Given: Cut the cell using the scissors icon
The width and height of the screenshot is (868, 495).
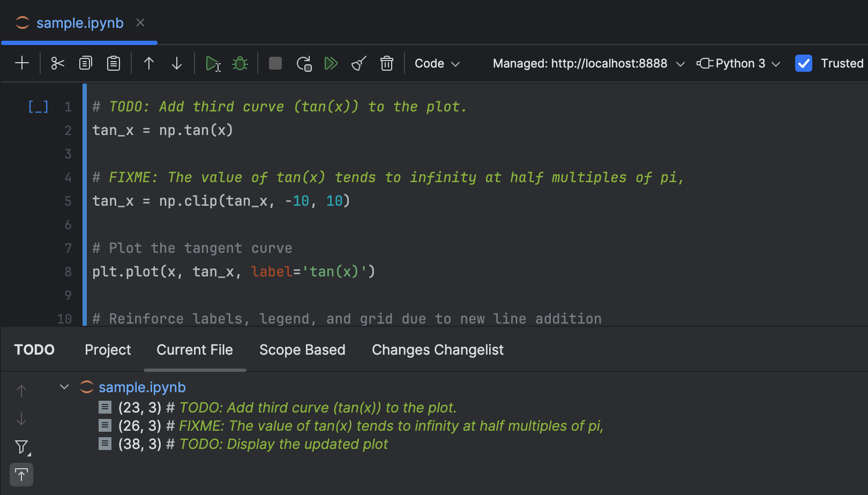Looking at the screenshot, I should [57, 63].
